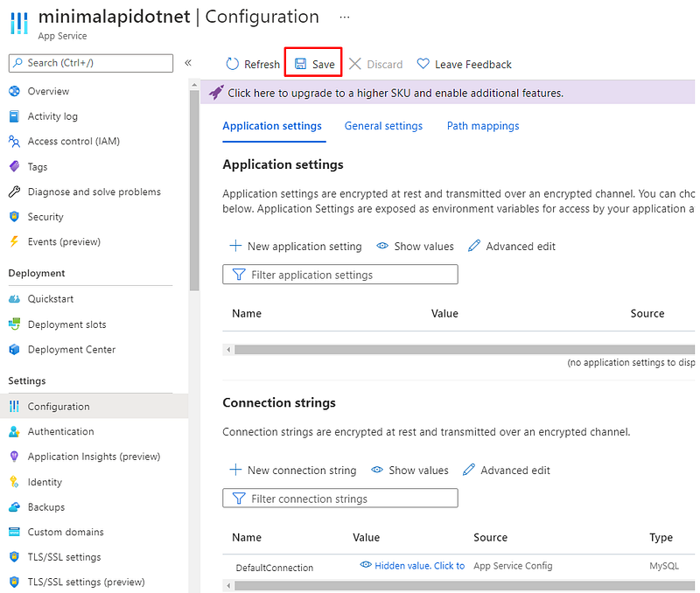The height and width of the screenshot is (593, 700).
Task: Click the App Service Config source cell
Action: click(513, 566)
